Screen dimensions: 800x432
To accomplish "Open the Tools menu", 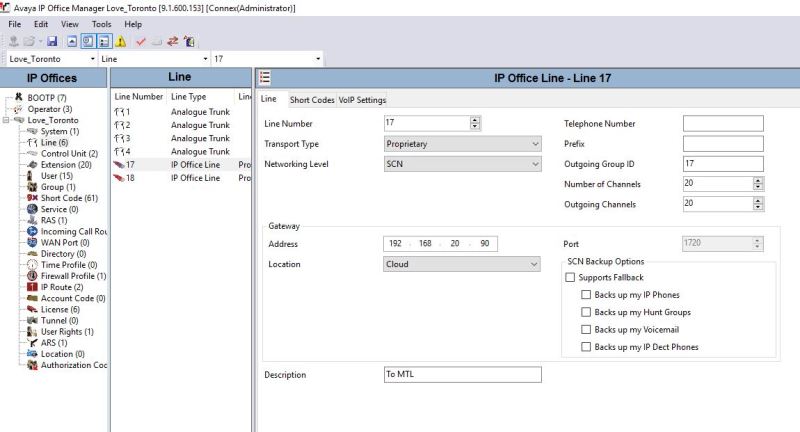I will pyautogui.click(x=102, y=24).
